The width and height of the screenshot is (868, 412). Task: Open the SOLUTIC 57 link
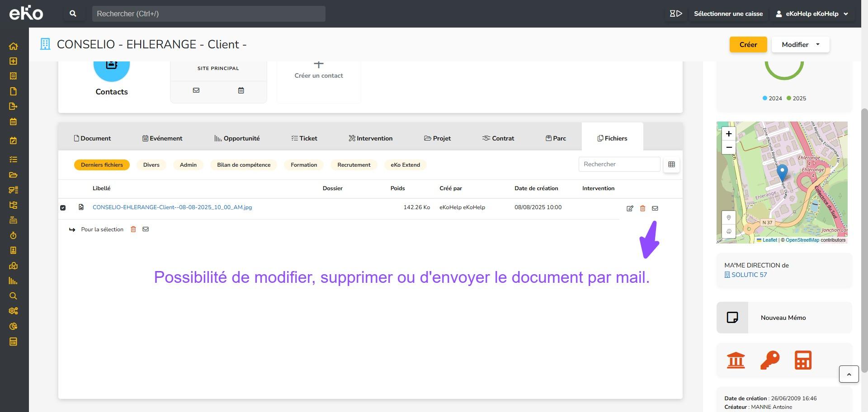coord(749,275)
